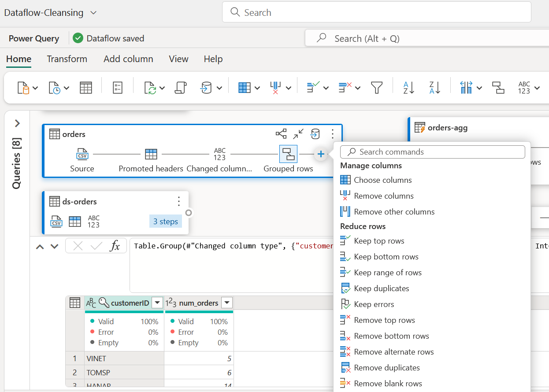
Task: Sort ascending with the A-Z icon
Action: (409, 88)
